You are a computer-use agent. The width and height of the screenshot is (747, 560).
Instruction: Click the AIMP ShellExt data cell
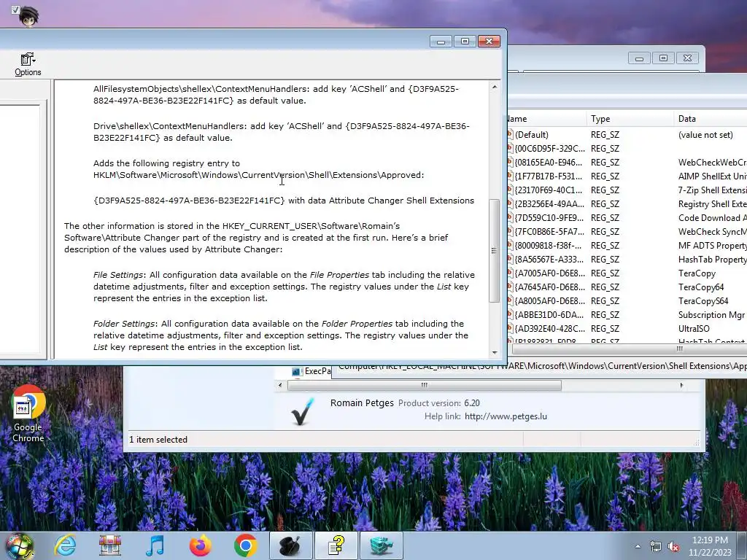click(712, 176)
